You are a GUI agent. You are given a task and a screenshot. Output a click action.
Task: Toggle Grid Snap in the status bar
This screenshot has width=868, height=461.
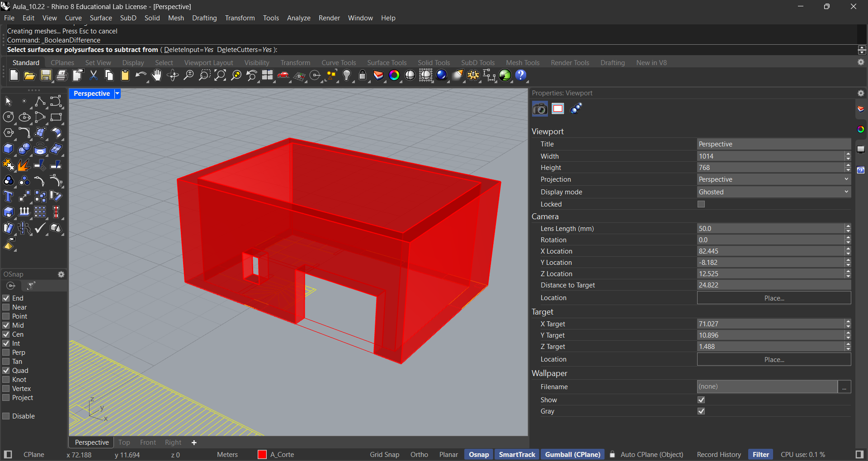point(385,455)
